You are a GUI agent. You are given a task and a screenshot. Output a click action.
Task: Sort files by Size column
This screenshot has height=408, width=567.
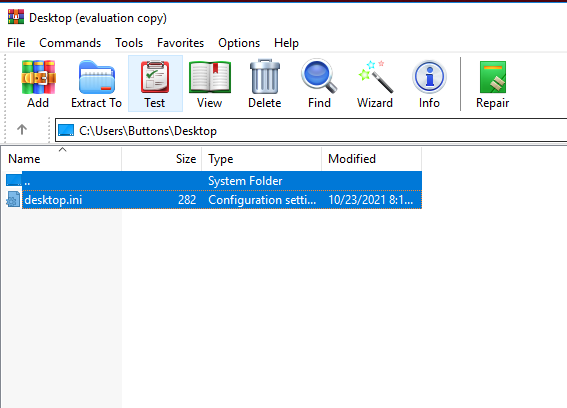(x=162, y=158)
